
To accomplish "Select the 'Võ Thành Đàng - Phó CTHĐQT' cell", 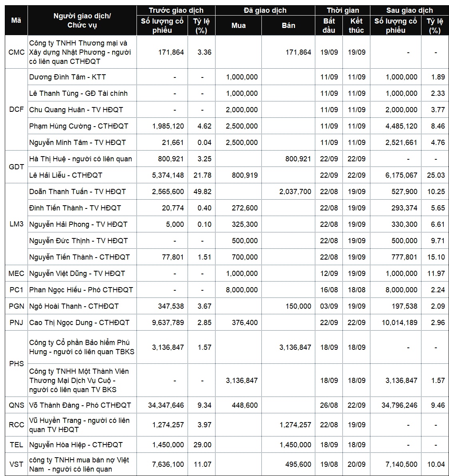I will [x=82, y=405].
